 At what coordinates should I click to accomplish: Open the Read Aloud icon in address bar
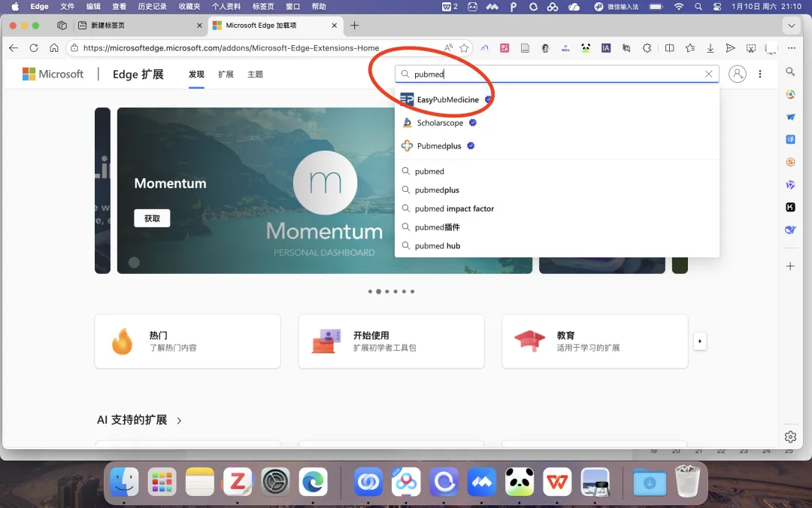pyautogui.click(x=448, y=47)
